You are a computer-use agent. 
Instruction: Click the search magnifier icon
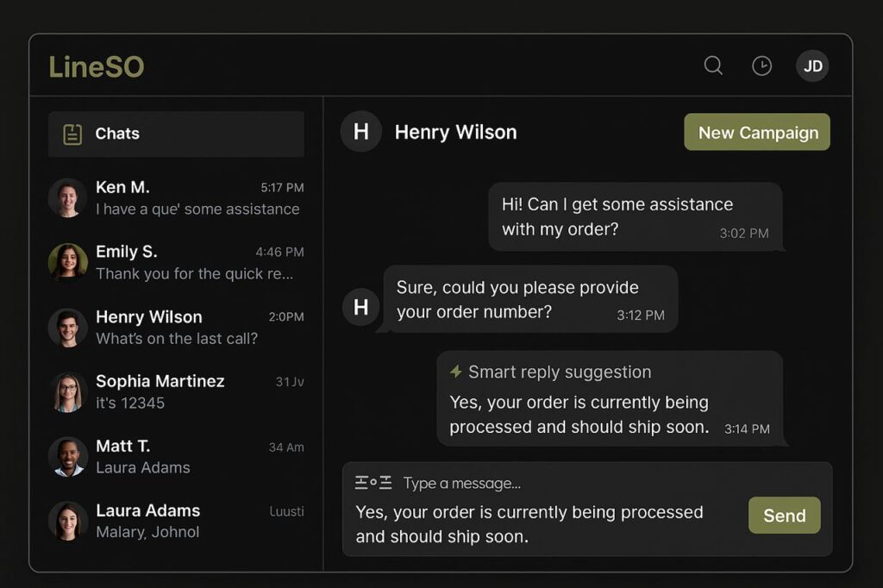tap(713, 66)
